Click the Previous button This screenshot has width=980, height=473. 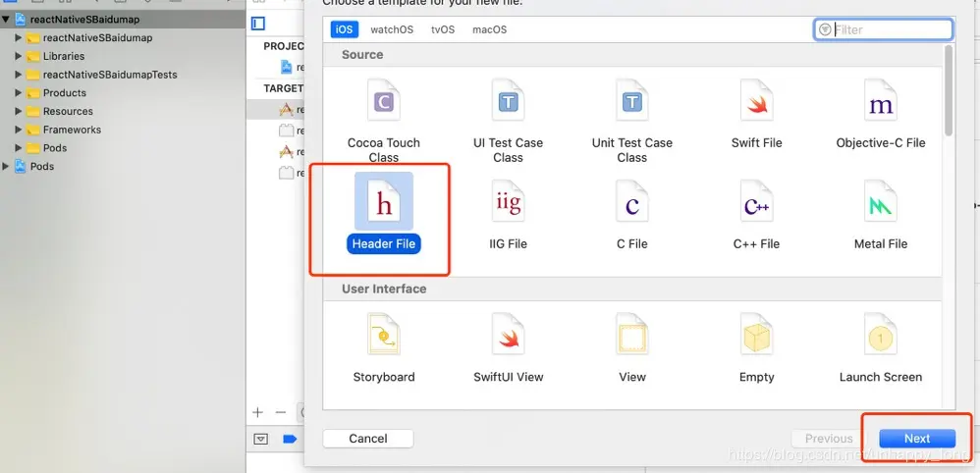pos(829,439)
